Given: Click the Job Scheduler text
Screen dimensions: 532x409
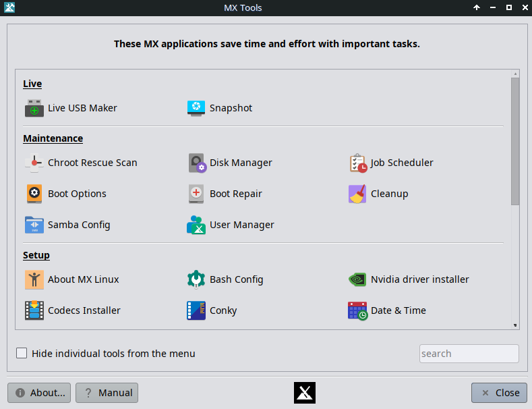Looking at the screenshot, I should [x=402, y=163].
